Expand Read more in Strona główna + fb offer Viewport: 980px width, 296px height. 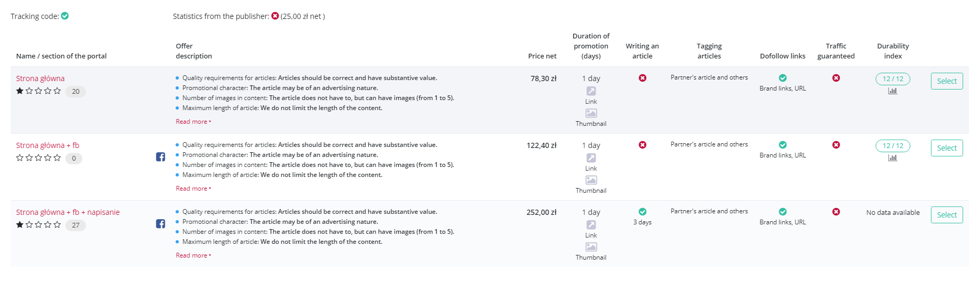click(193, 189)
